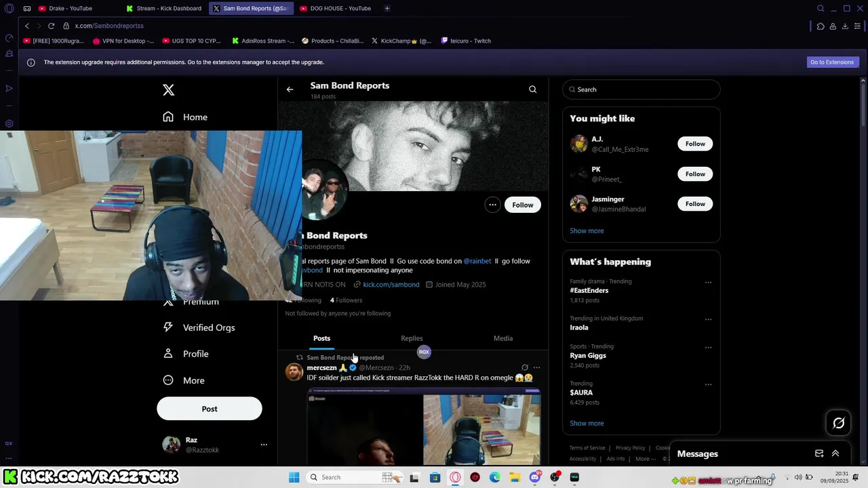Image resolution: width=868 pixels, height=488 pixels.
Task: Click the @rainbet mention link
Action: [477, 261]
